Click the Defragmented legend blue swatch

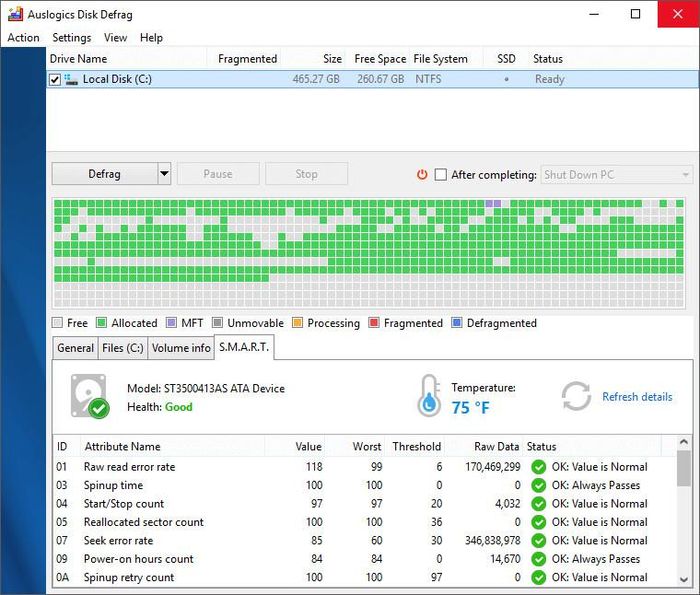[x=457, y=323]
